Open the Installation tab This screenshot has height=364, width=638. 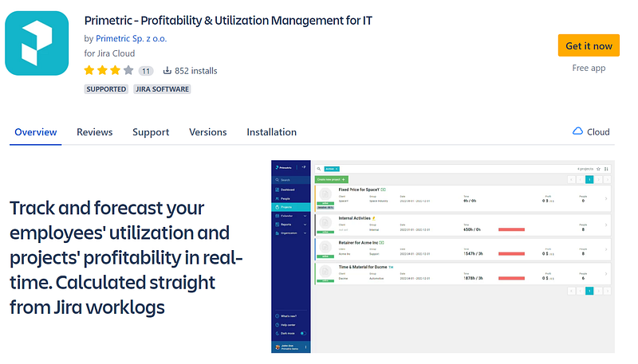[271, 132]
